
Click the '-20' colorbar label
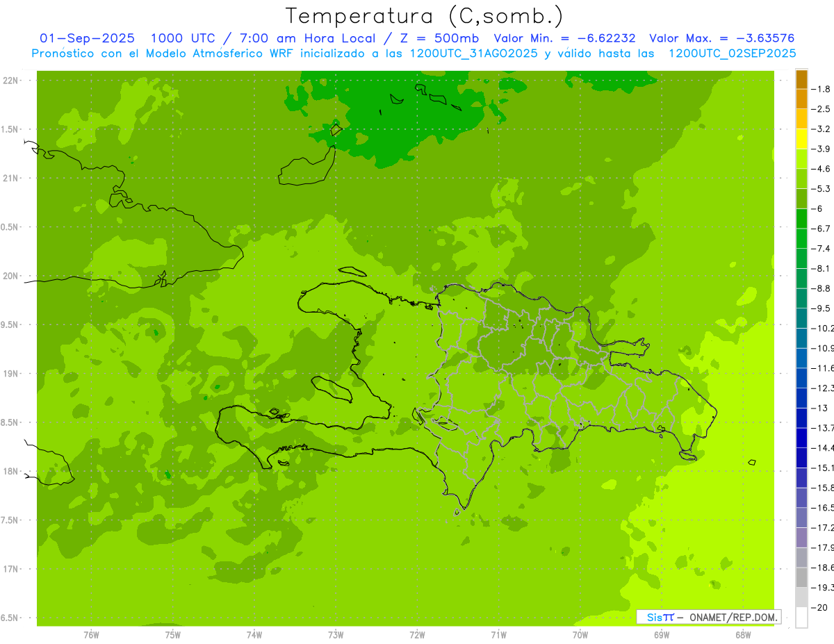point(819,607)
